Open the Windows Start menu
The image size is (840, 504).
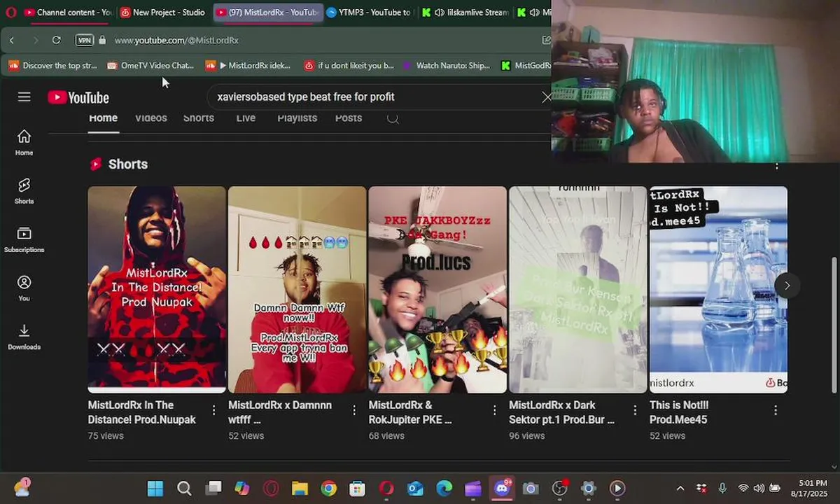tap(155, 488)
